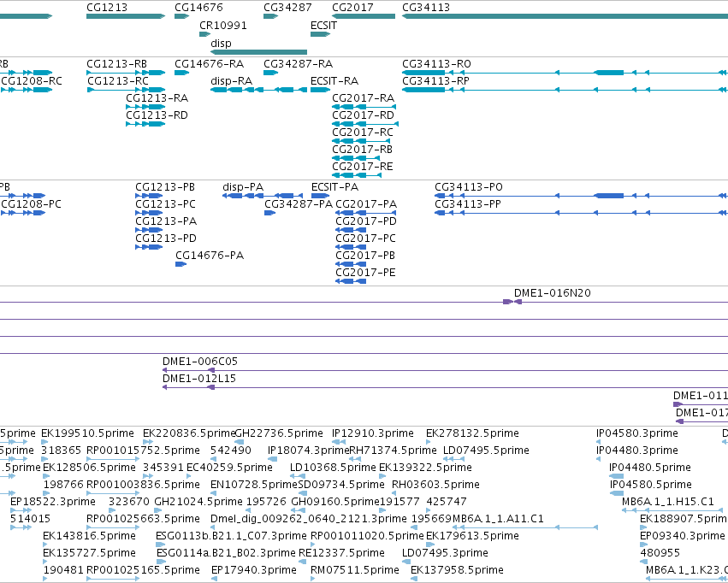This screenshot has width=728, height=583.
Task: Select the CG2017-PD protein label
Action: [x=366, y=221]
